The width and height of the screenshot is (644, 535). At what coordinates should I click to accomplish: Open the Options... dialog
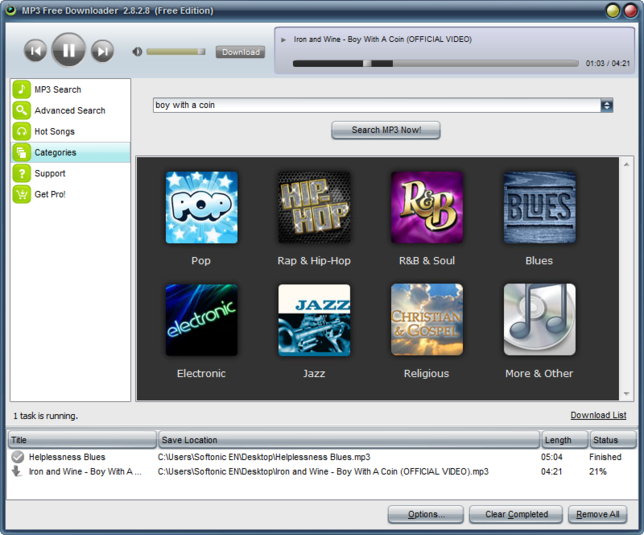426,514
